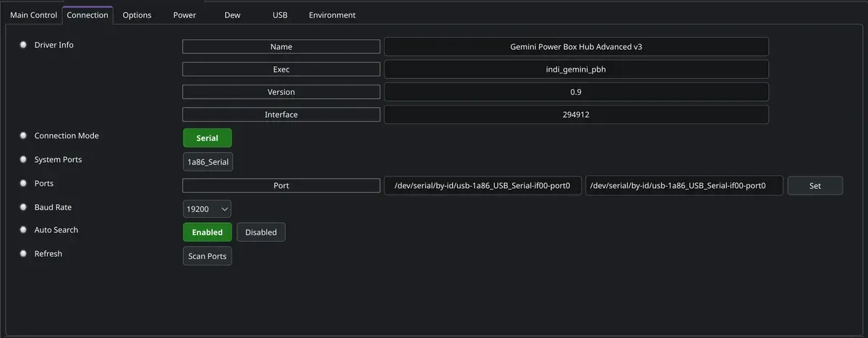The image size is (868, 338).
Task: Go to the Power tab
Action: (184, 15)
